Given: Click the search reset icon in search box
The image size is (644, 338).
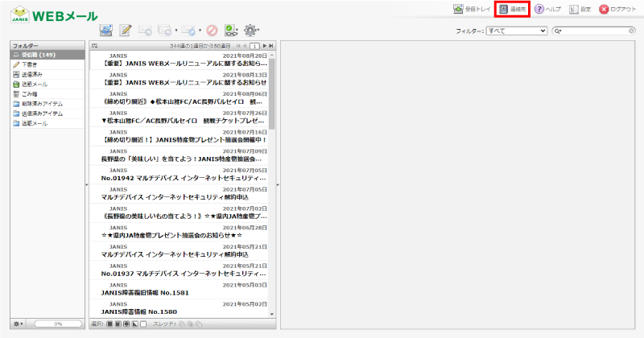Looking at the screenshot, I should pos(631,31).
